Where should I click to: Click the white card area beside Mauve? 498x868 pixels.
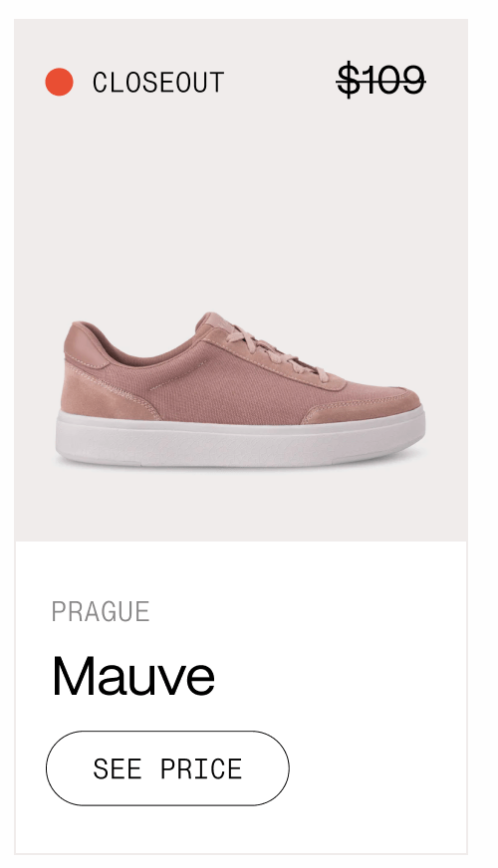pos(338,676)
